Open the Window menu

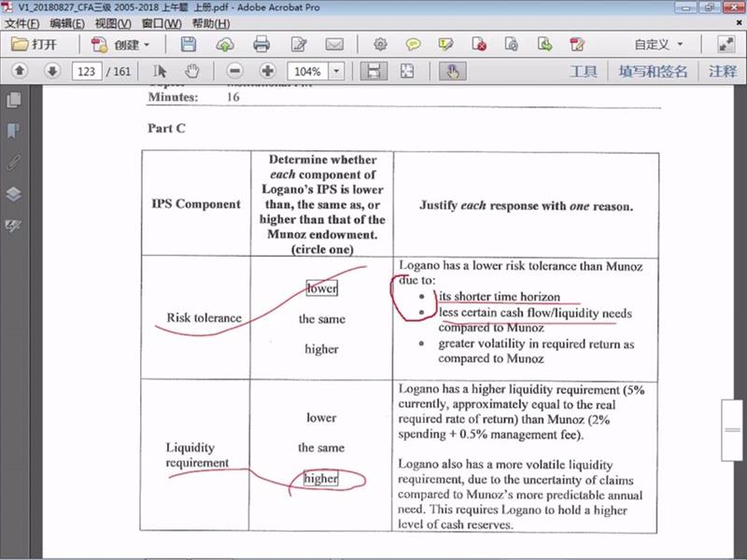pyautogui.click(x=162, y=23)
